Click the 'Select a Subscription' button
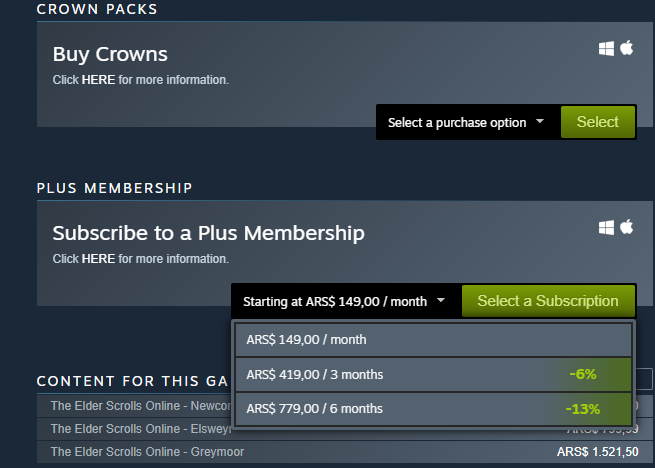The width and height of the screenshot is (655, 468). (x=548, y=301)
